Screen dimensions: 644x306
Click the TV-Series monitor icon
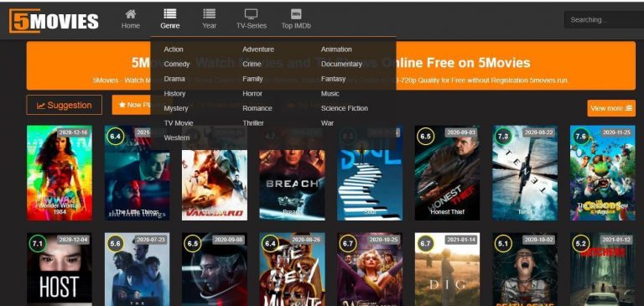pyautogui.click(x=251, y=14)
